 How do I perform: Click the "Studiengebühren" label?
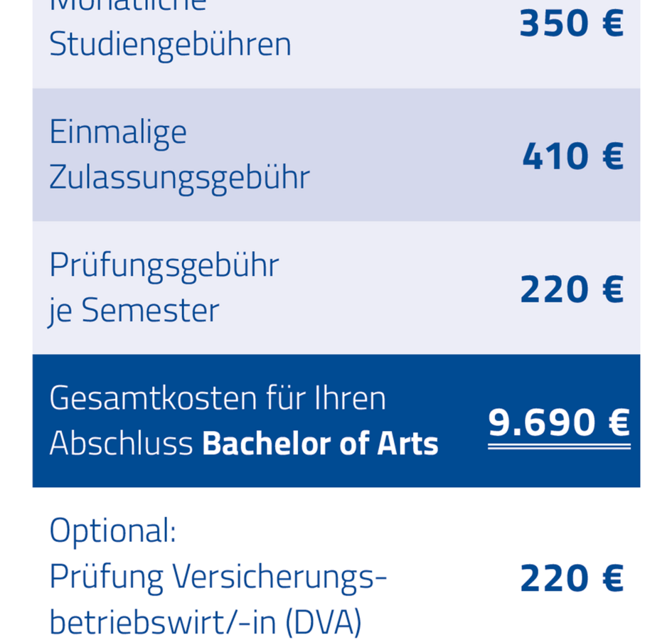pos(170,45)
